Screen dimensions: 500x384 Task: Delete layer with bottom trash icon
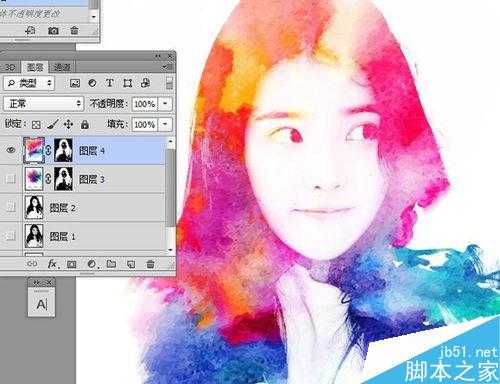(150, 264)
